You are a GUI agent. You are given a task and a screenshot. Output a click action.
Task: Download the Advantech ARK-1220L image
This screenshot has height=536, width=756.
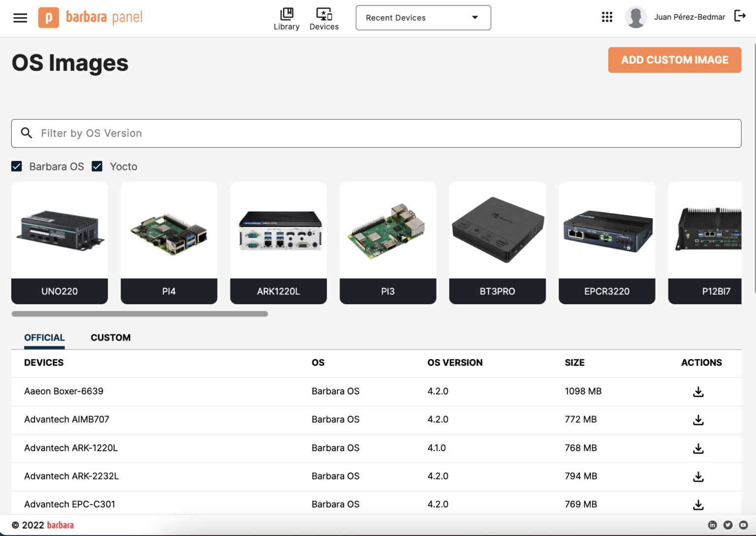pos(698,448)
